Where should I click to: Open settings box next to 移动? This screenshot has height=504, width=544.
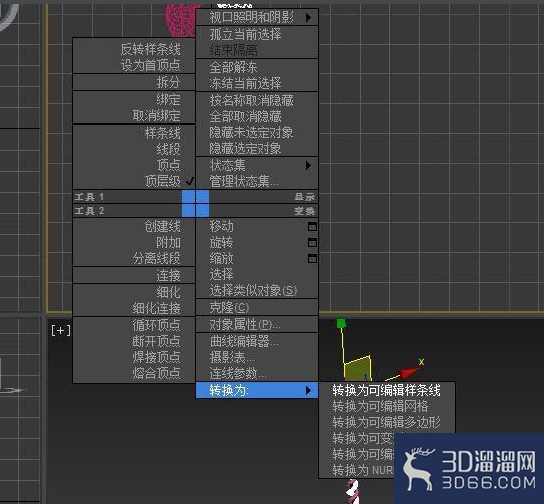coord(312,227)
